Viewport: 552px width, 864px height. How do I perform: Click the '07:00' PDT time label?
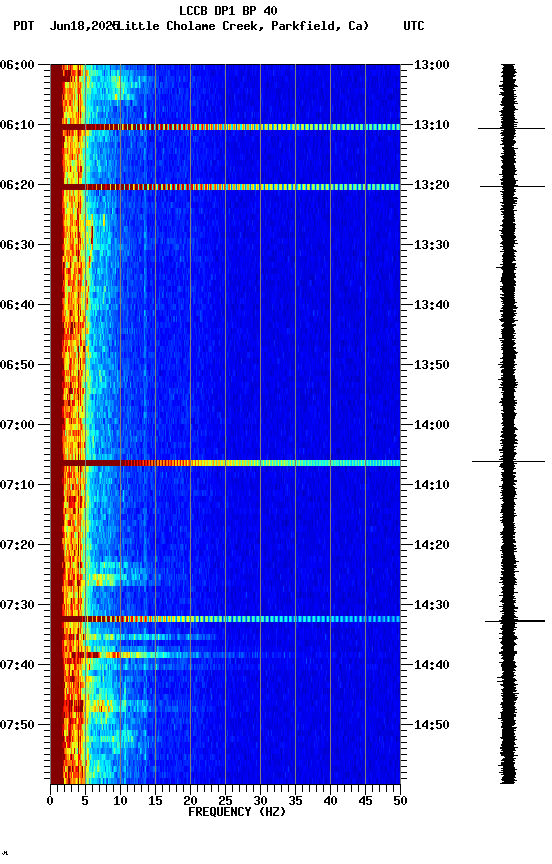[17, 425]
